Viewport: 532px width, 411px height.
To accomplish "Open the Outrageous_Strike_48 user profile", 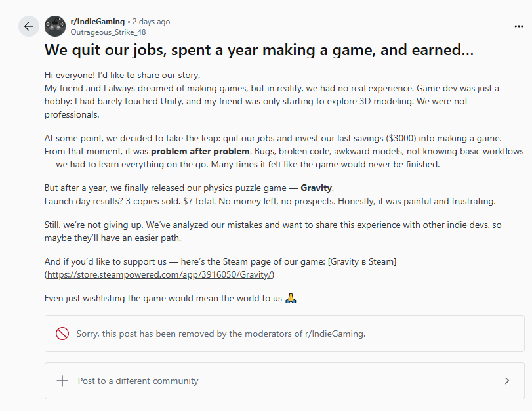I will 108,31.
